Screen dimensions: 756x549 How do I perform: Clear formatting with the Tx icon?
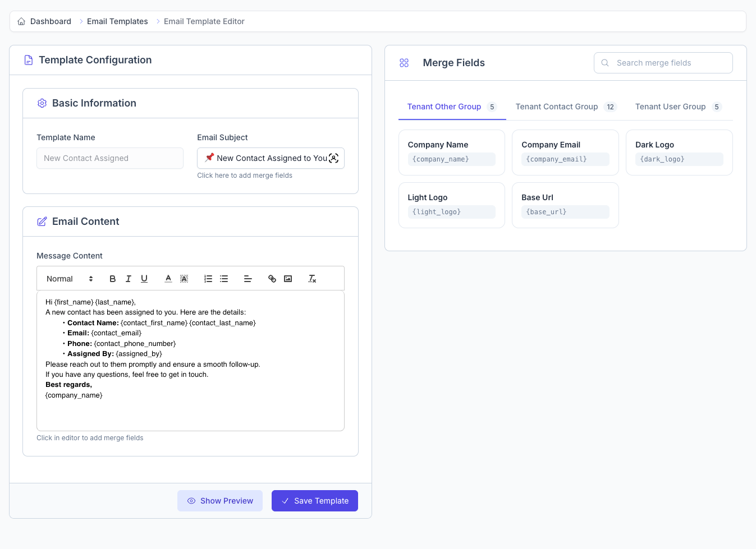[x=312, y=278]
